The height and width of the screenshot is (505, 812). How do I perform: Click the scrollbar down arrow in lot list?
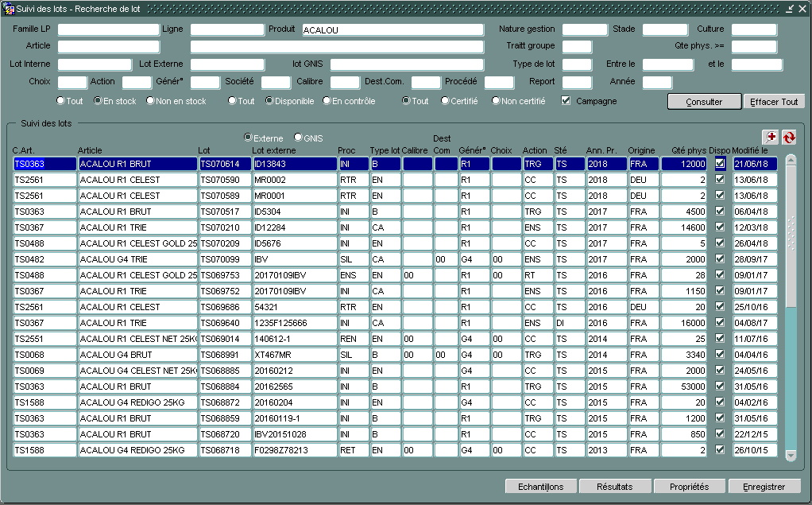click(x=791, y=455)
